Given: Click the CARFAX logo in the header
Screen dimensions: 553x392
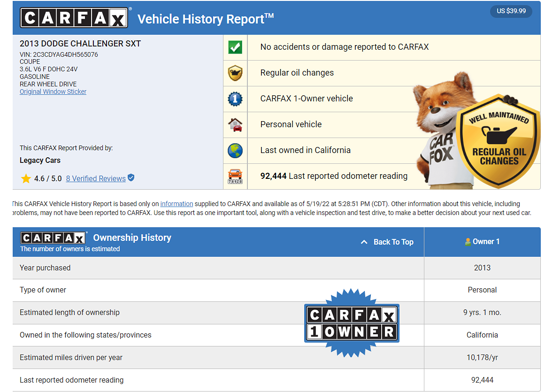Looking at the screenshot, I should tap(74, 18).
